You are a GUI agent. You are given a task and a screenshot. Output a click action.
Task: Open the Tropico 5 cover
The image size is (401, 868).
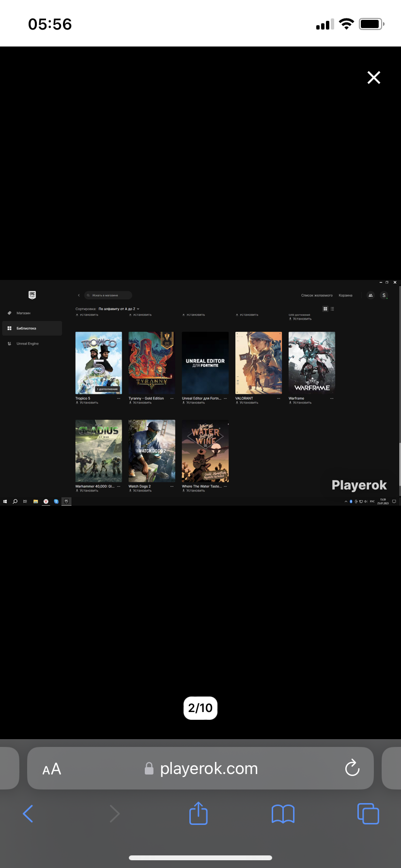[99, 363]
